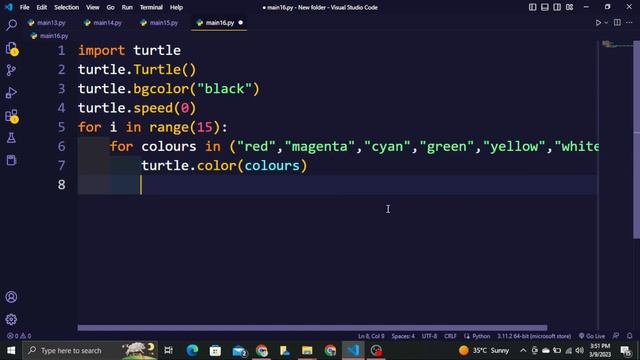The height and width of the screenshot is (360, 640).
Task: Open weather widget 35°C Sunny
Action: (x=484, y=350)
